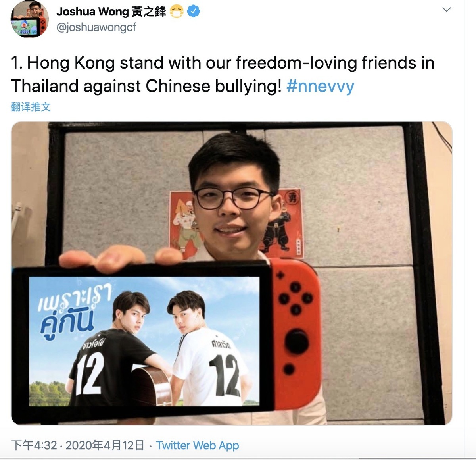This screenshot has width=476, height=460.
Task: Click the blue verified badge icon
Action: (x=193, y=12)
